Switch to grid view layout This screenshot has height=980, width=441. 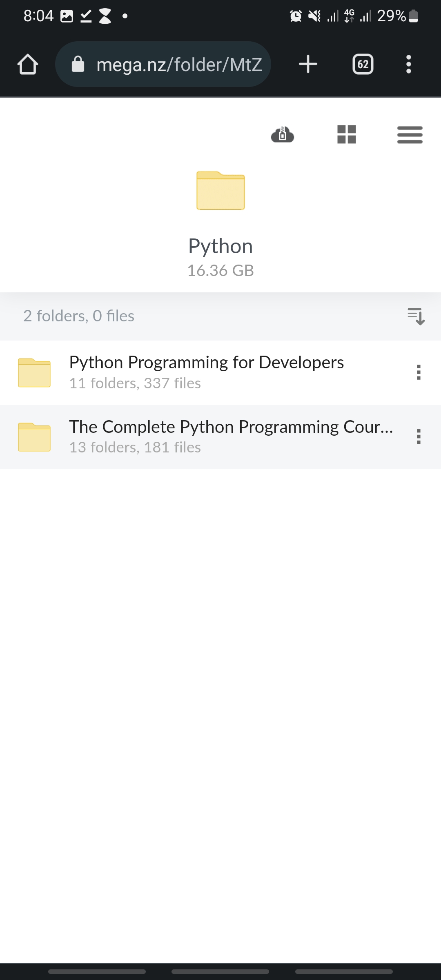[x=347, y=134]
